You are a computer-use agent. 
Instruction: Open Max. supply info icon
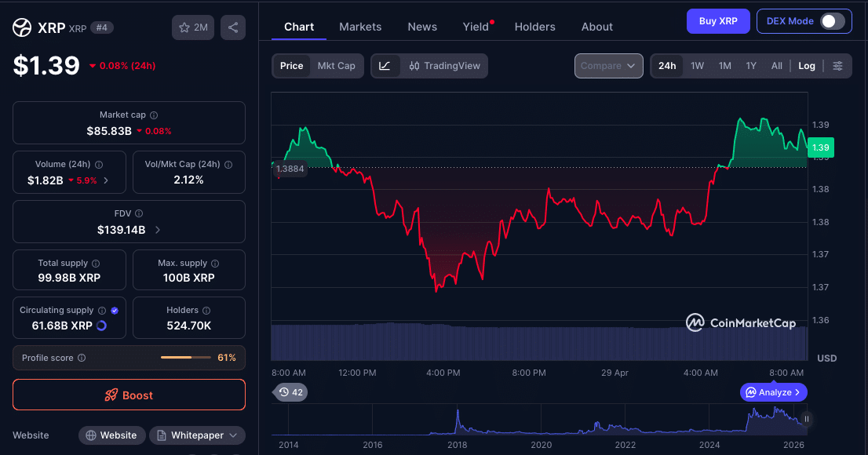[215, 264]
